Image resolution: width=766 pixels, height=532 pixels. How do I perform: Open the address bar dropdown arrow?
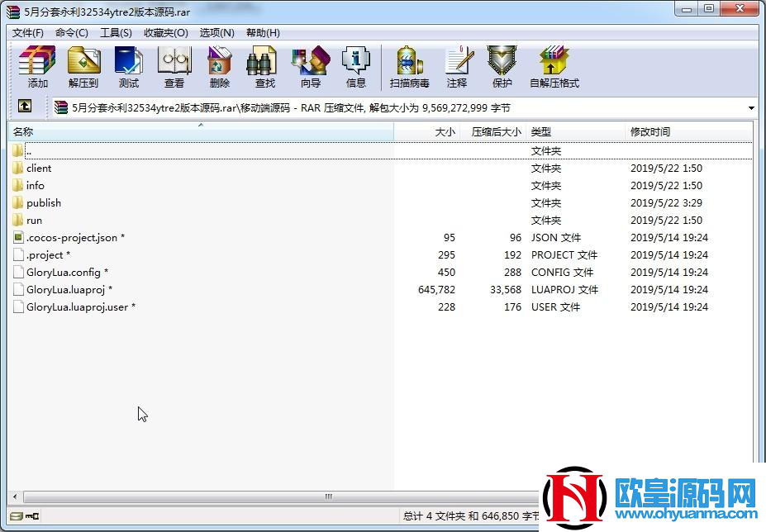click(751, 107)
